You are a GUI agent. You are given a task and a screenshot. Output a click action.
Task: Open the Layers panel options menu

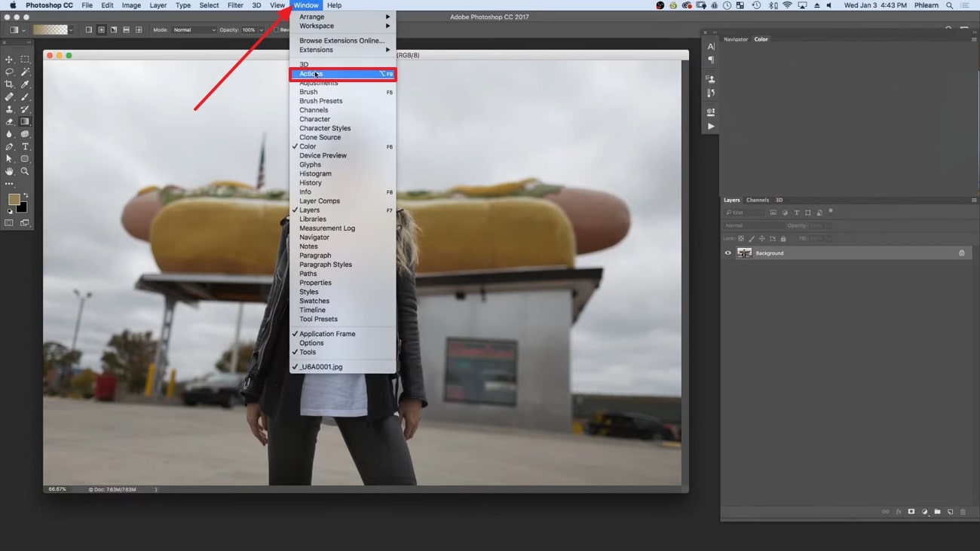974,201
